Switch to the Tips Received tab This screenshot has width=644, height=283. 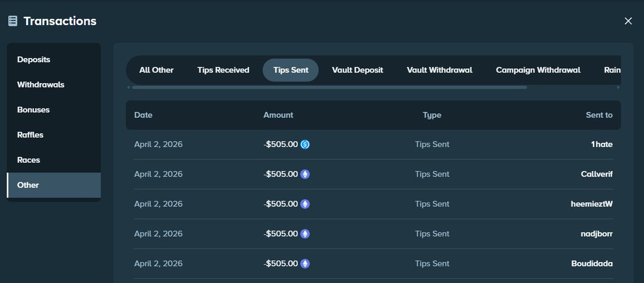pyautogui.click(x=223, y=70)
